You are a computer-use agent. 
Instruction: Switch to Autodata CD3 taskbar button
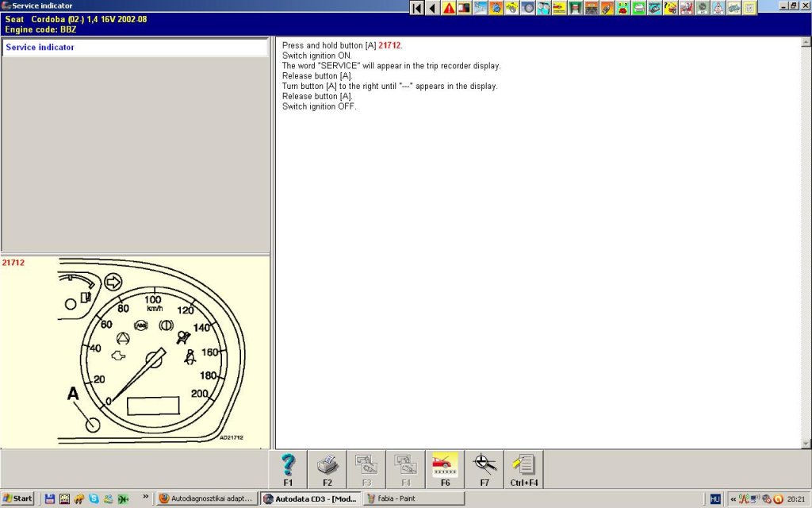click(310, 498)
